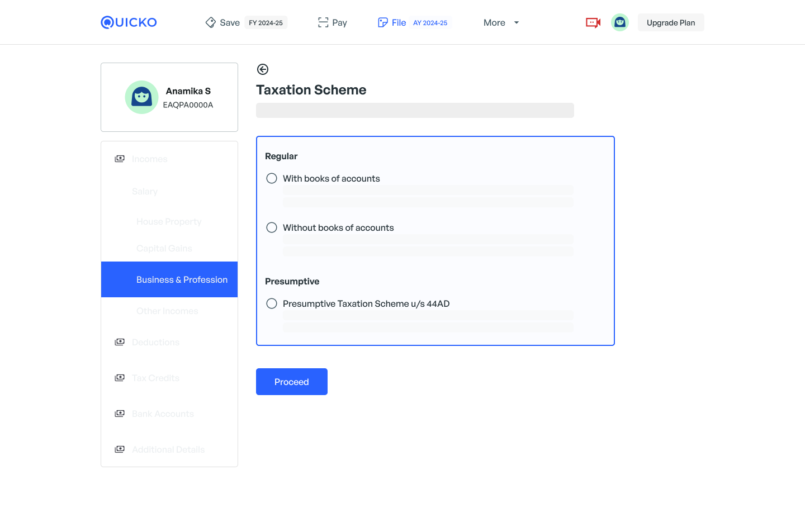Click the Tax Credits sidebar icon
Viewport: 805px width, 532px height.
coord(120,378)
